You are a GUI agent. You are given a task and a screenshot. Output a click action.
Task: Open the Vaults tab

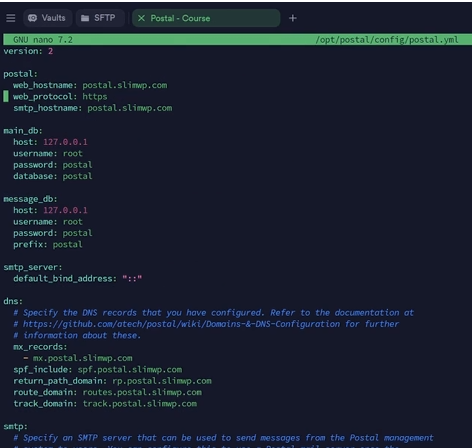(47, 18)
